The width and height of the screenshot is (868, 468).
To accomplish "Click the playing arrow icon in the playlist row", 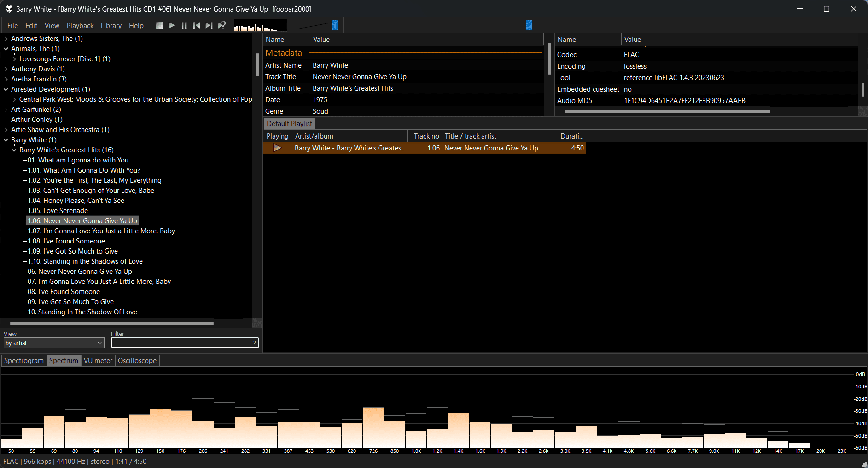I will pos(277,148).
